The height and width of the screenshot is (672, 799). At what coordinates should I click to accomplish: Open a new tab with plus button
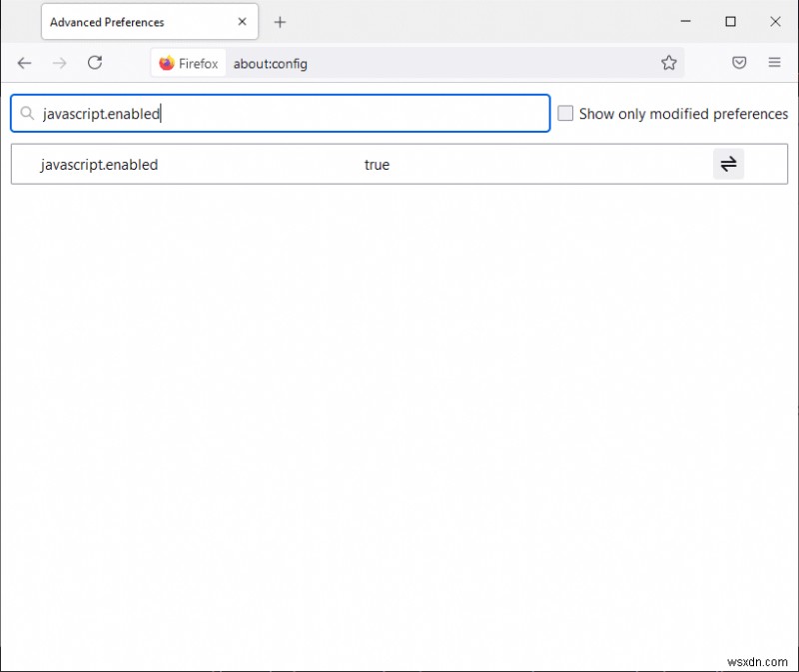pos(280,22)
